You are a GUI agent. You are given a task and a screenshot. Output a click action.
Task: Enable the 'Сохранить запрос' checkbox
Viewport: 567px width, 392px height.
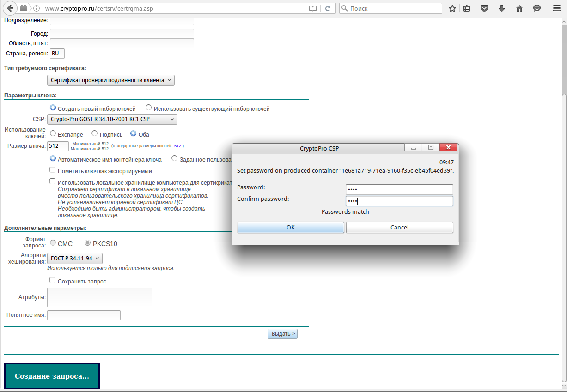coord(53,280)
